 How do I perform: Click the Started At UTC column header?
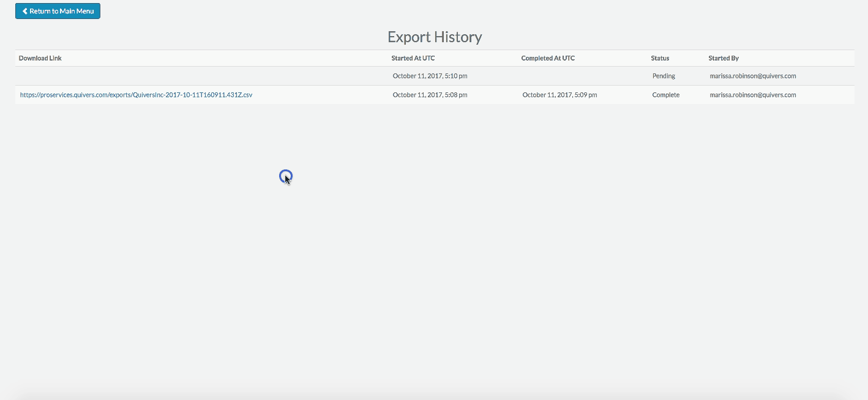click(413, 58)
